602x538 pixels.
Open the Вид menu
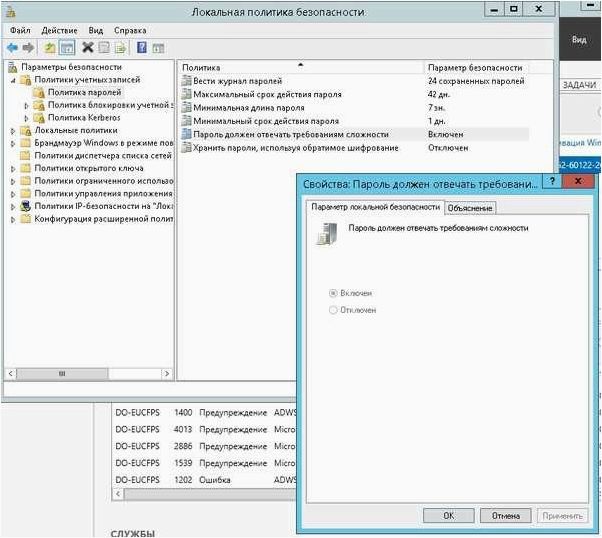pos(96,30)
